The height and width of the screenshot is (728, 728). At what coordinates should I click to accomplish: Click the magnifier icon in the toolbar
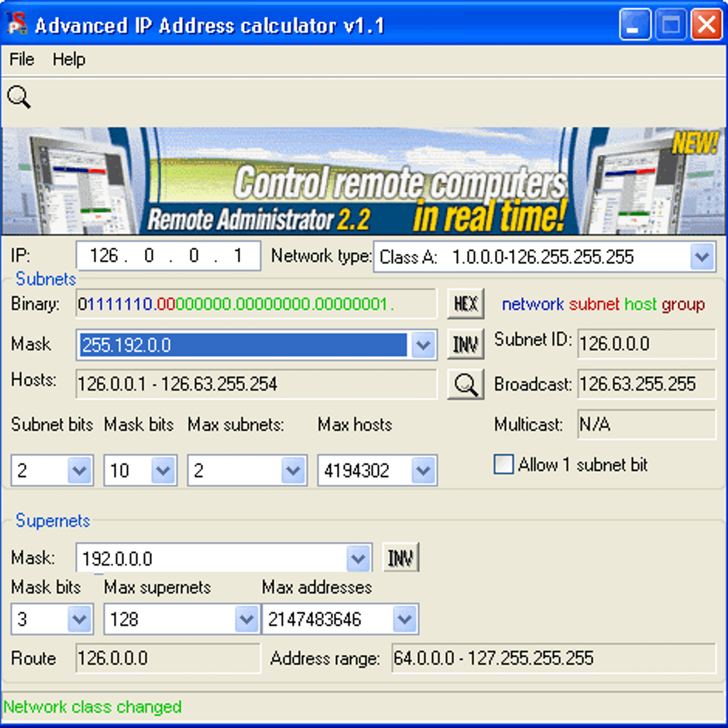pos(19,97)
